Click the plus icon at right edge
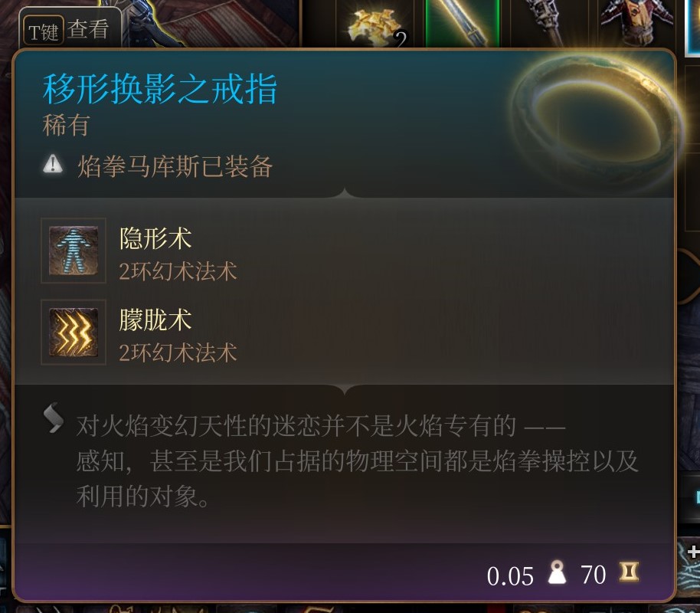The image size is (700, 613). (x=693, y=552)
